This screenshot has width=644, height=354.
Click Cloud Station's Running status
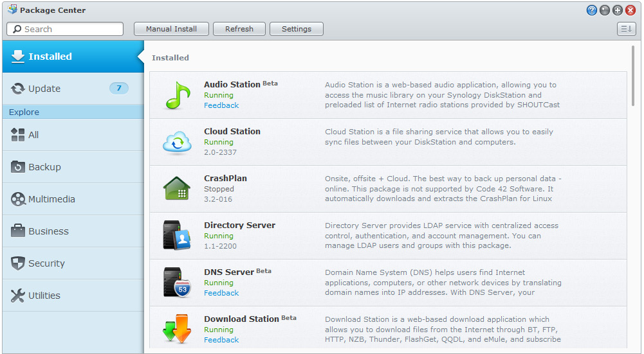219,142
